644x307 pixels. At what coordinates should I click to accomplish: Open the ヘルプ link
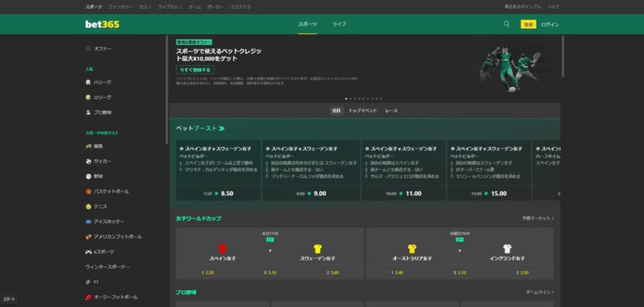point(553,7)
